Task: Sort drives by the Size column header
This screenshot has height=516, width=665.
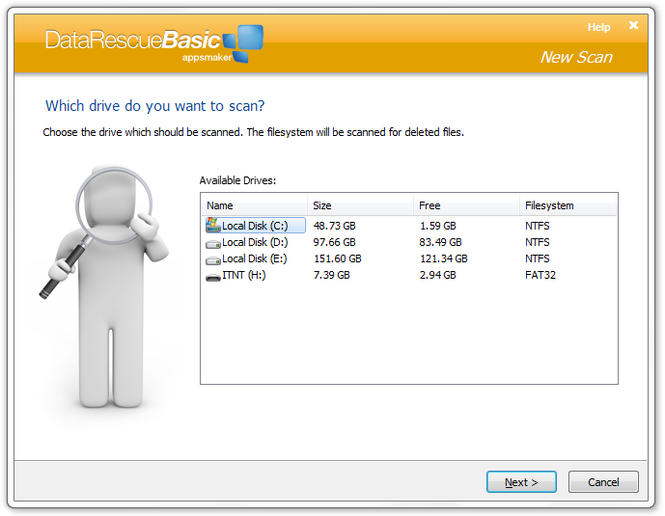Action: pyautogui.click(x=360, y=205)
